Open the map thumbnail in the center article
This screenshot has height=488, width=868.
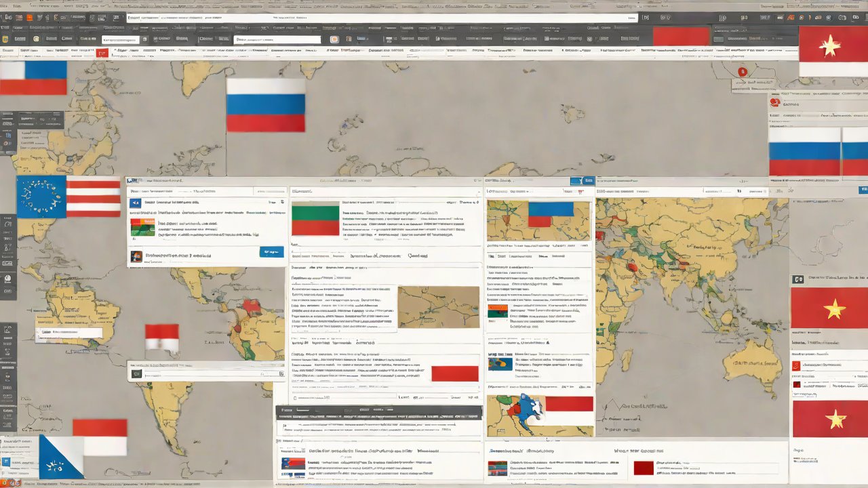[x=438, y=307]
